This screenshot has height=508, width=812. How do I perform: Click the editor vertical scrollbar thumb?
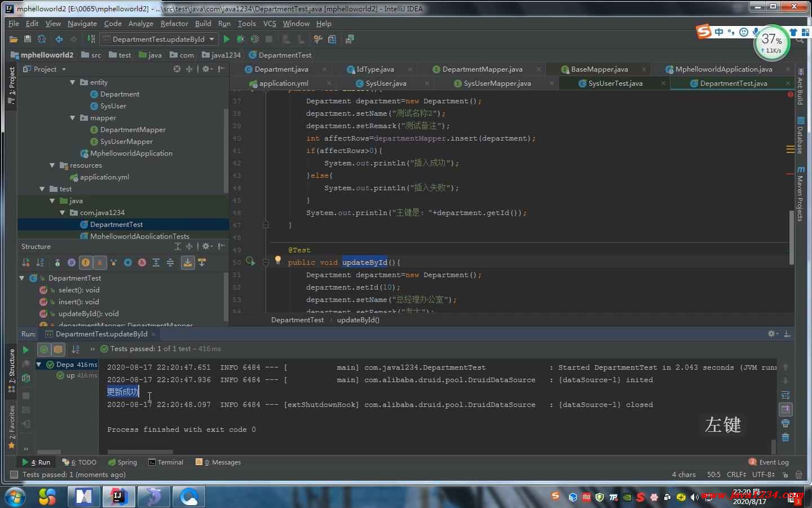791,237
